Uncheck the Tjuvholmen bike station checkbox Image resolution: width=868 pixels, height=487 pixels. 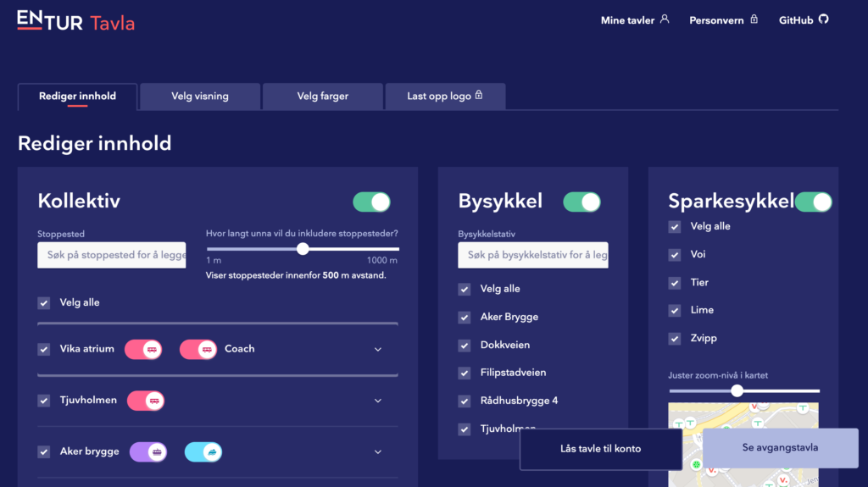tap(465, 429)
